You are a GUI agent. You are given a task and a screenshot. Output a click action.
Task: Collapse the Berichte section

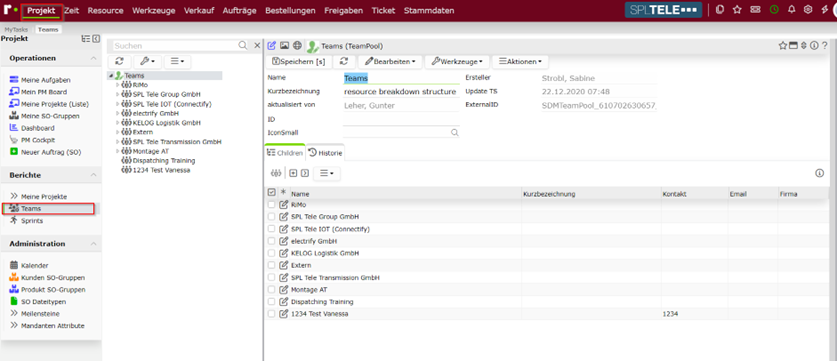[x=93, y=175]
